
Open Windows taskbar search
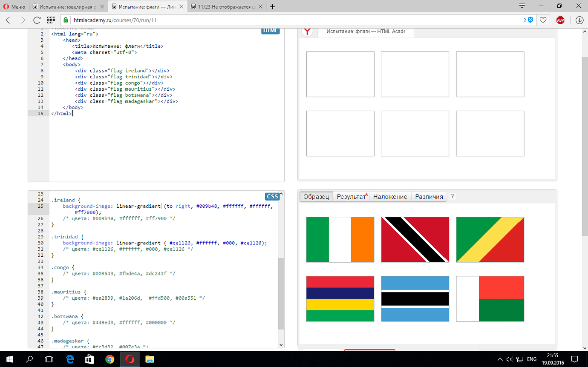pos(29,359)
